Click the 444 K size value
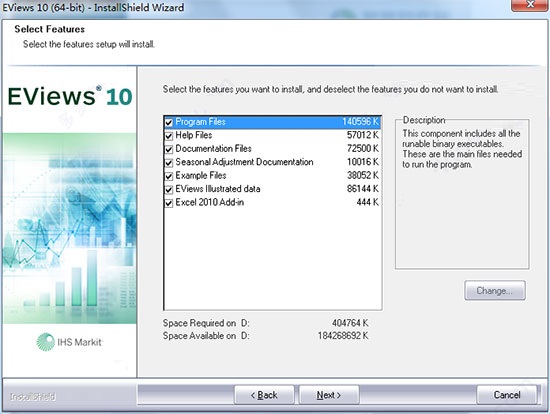This screenshot has width=550, height=414. click(x=368, y=202)
